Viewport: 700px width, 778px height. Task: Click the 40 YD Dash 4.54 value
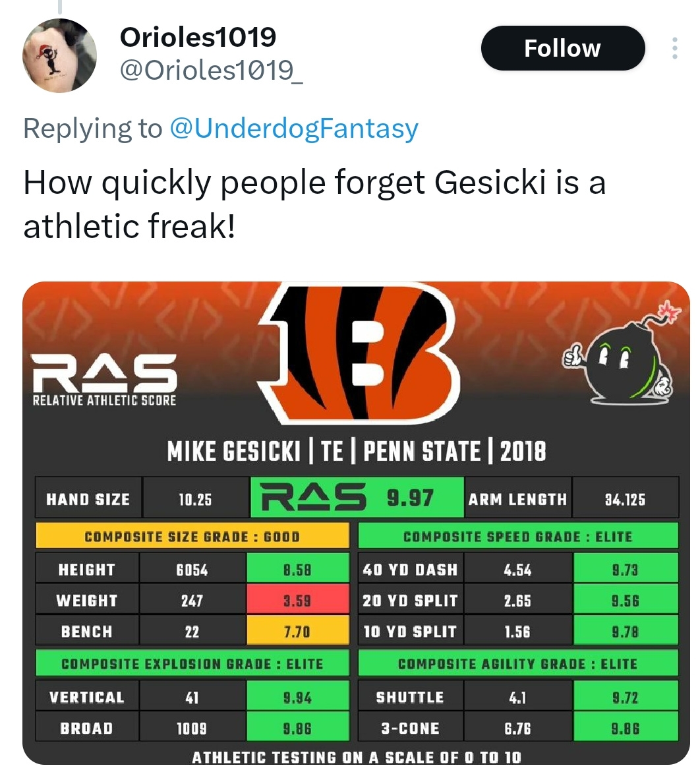[x=518, y=570]
